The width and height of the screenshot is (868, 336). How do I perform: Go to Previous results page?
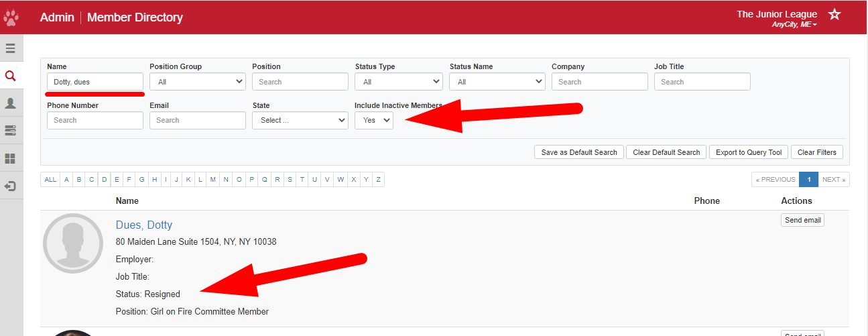click(776, 179)
